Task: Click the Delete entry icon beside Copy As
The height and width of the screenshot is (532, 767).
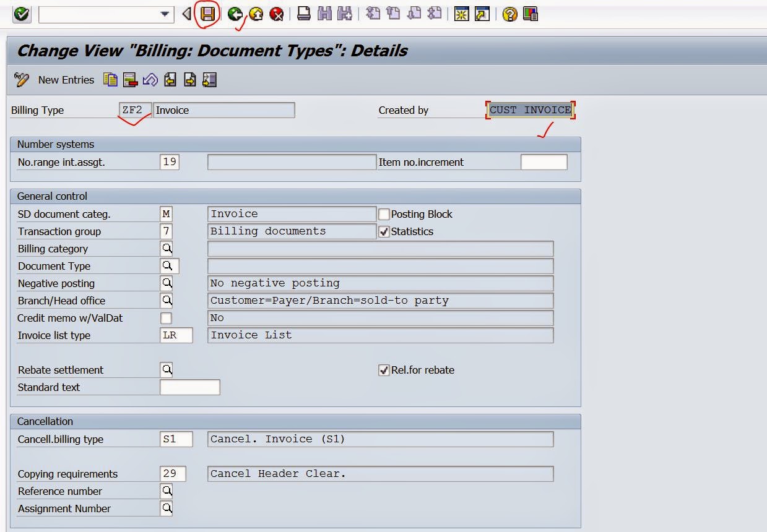Action: click(x=130, y=80)
